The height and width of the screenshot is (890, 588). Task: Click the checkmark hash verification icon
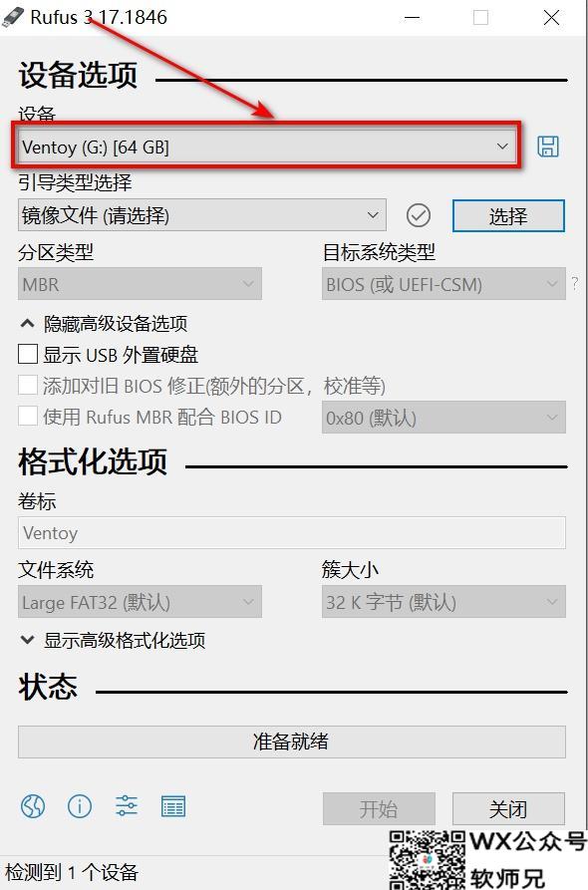[x=419, y=215]
